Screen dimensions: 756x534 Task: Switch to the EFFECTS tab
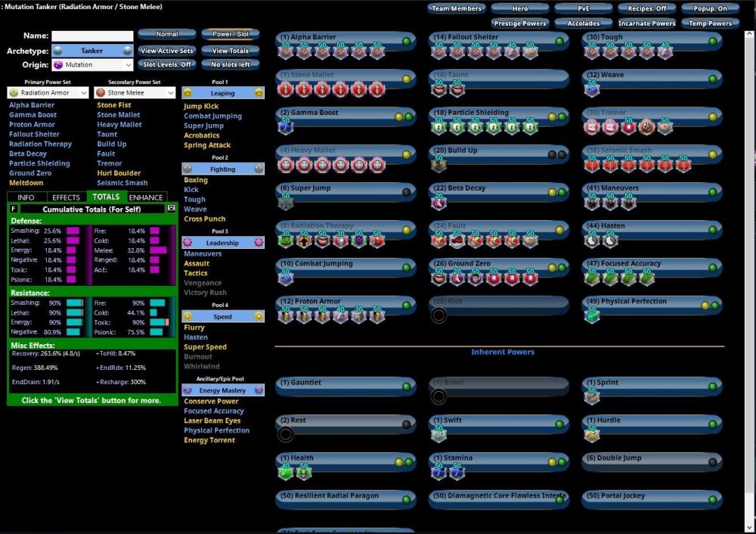pos(67,197)
